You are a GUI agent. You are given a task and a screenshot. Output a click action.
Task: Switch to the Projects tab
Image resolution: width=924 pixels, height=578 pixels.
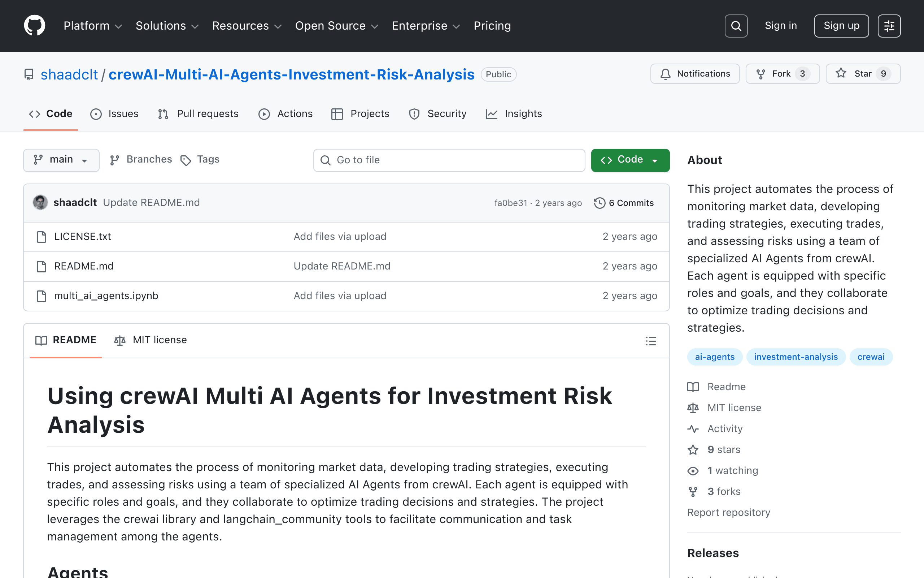tap(361, 114)
